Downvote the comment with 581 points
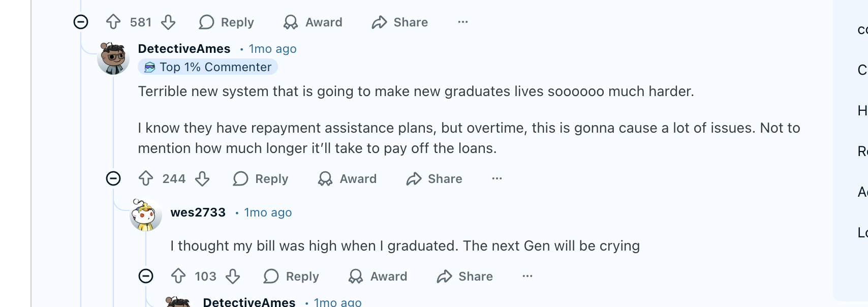This screenshot has height=307, width=868. (168, 22)
